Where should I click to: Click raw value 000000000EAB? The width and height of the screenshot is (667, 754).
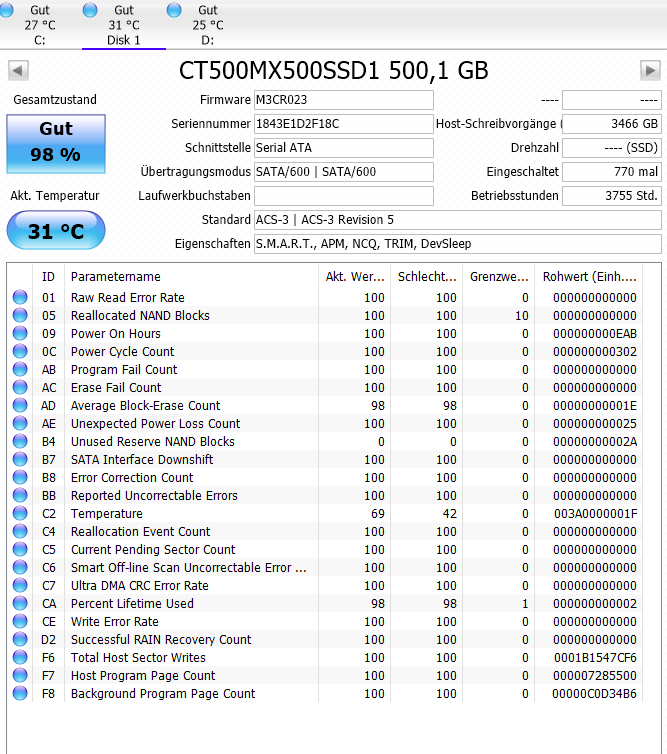[595, 334]
